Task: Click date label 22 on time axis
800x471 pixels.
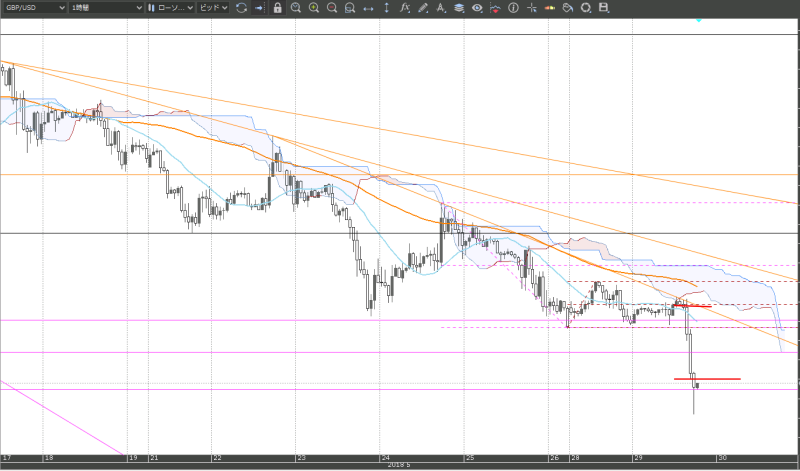Action: [217, 458]
